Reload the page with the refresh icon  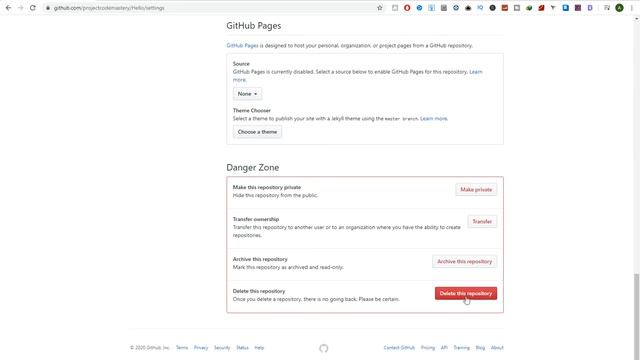point(33,8)
